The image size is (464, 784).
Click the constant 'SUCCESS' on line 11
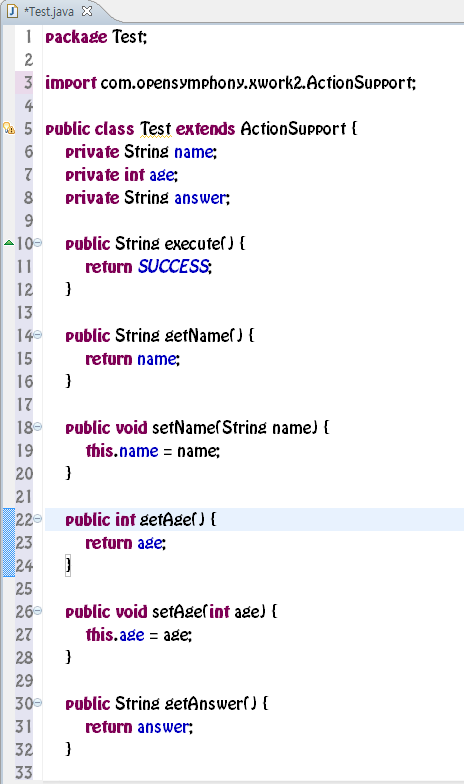click(173, 266)
